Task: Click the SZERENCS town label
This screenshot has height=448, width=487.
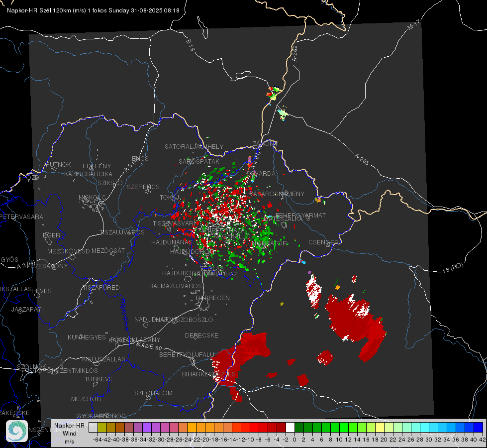Action: [x=143, y=187]
